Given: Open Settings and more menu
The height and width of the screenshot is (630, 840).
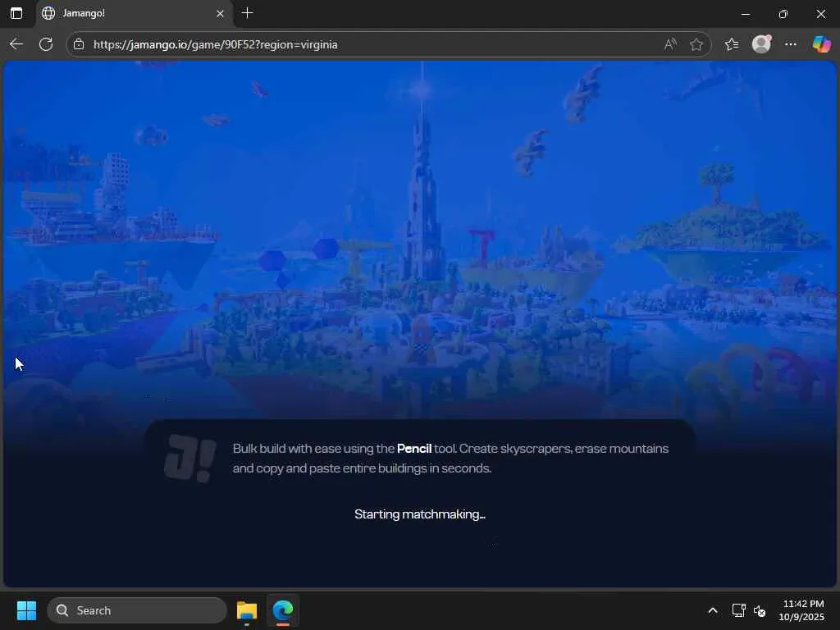Looking at the screenshot, I should [x=791, y=44].
